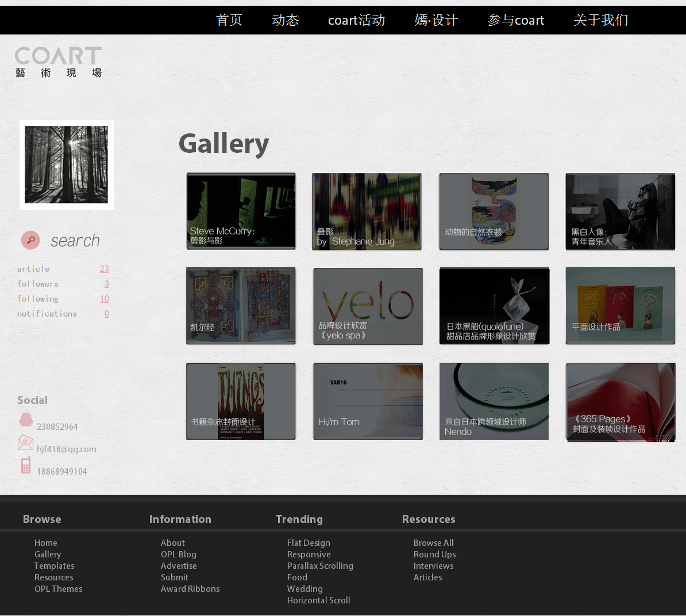Open yelo spa 品牌设计欣赏 thumbnail
This screenshot has height=616, width=686.
368,306
